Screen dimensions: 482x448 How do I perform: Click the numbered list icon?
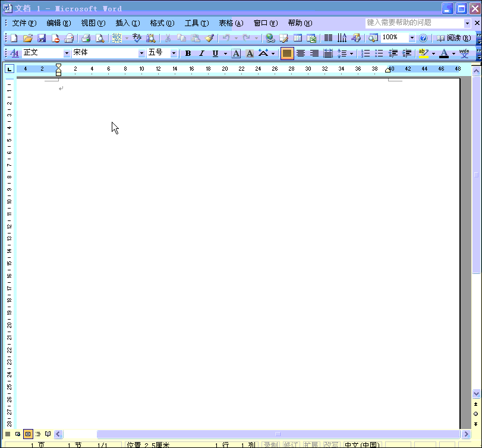point(366,53)
